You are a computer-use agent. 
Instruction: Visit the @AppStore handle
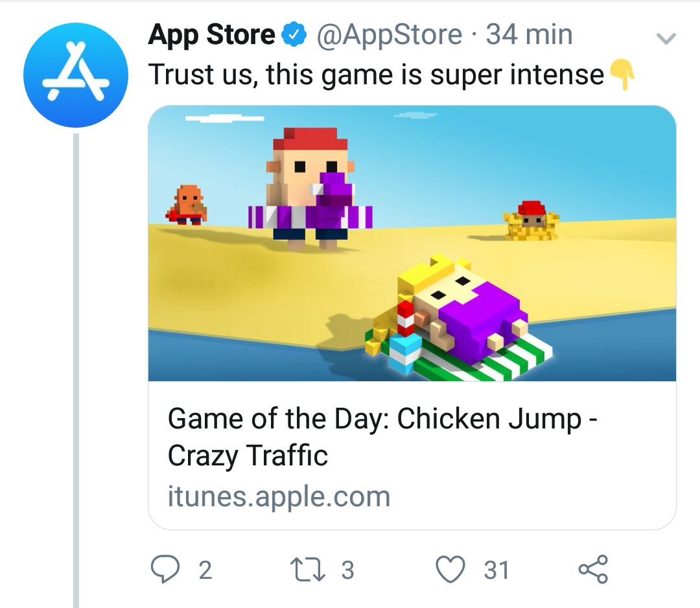pyautogui.click(x=389, y=35)
